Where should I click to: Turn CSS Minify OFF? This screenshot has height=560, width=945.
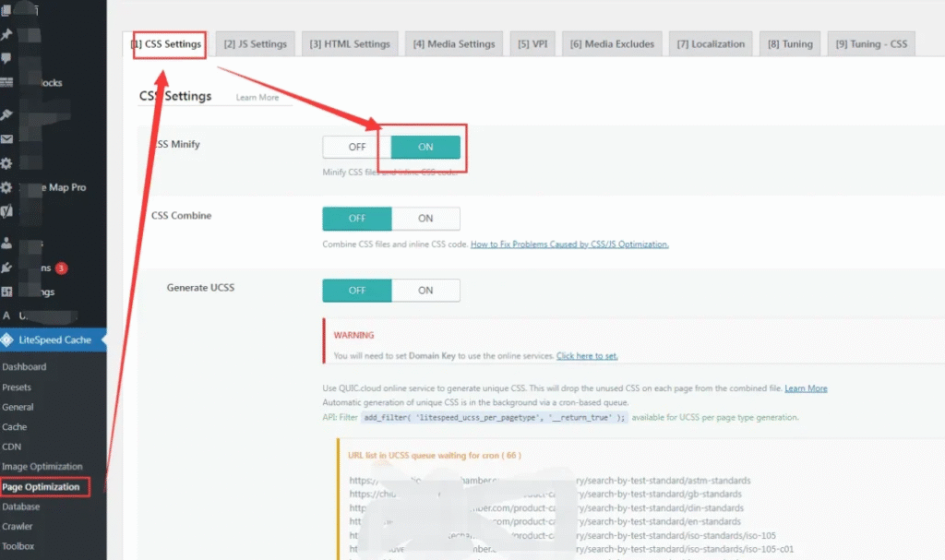tap(357, 147)
